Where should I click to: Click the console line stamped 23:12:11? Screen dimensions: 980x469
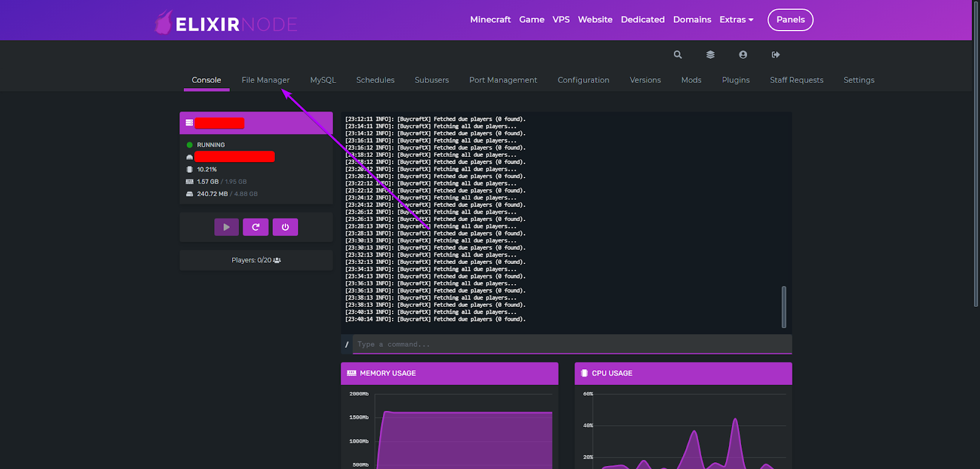click(x=435, y=119)
